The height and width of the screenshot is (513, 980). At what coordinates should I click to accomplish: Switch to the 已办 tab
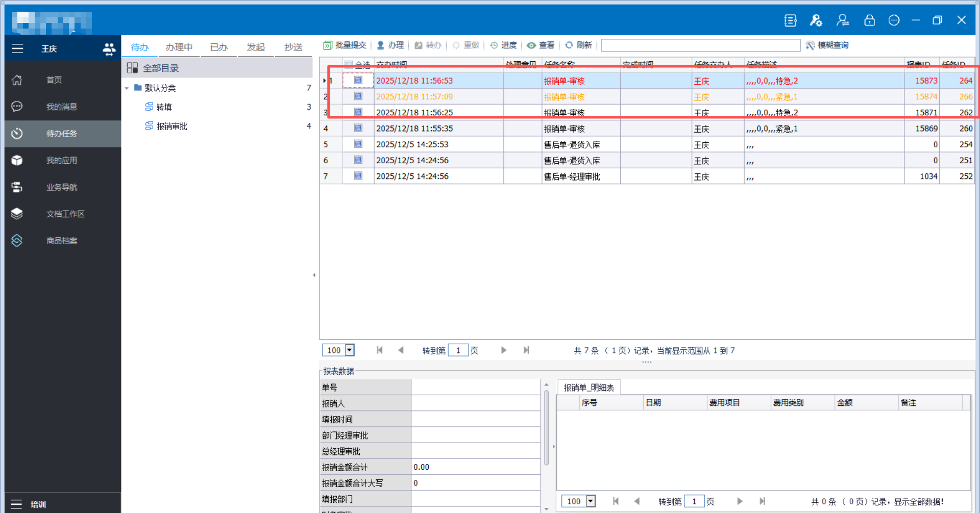[219, 47]
